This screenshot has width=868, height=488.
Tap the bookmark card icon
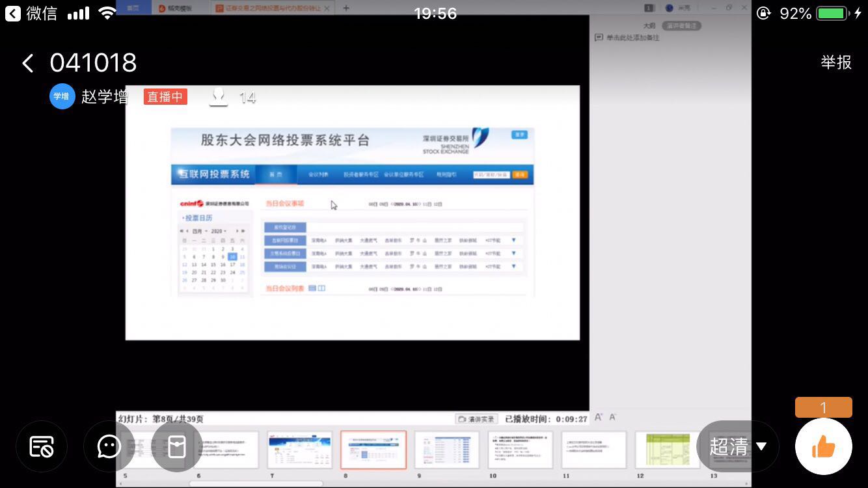click(x=176, y=446)
